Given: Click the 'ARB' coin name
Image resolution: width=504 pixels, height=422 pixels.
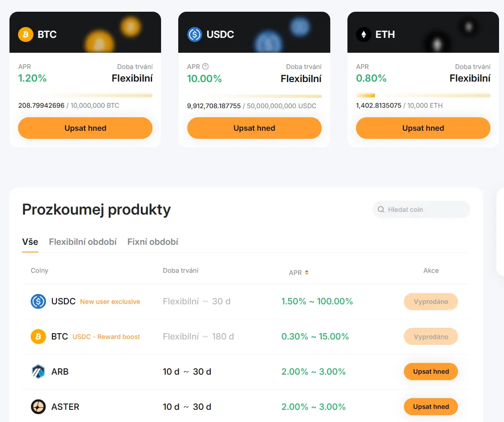Looking at the screenshot, I should tap(60, 372).
